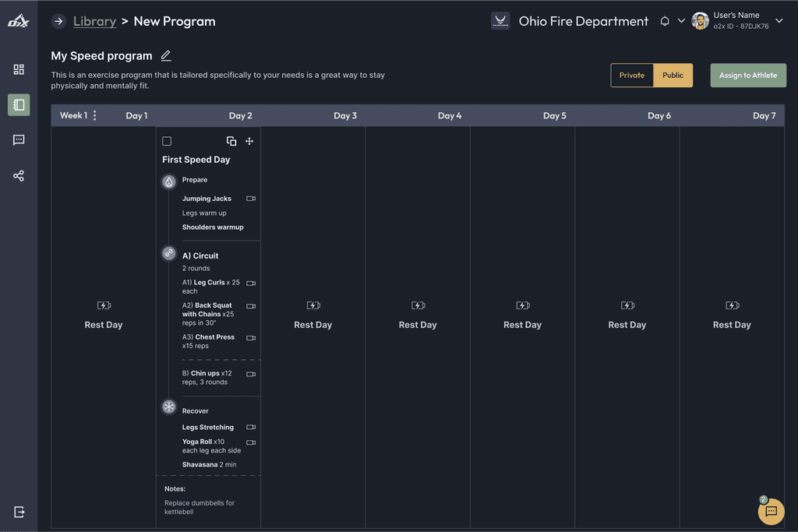Open the Chin ups video icon
This screenshot has width=798, height=532.
[251, 374]
